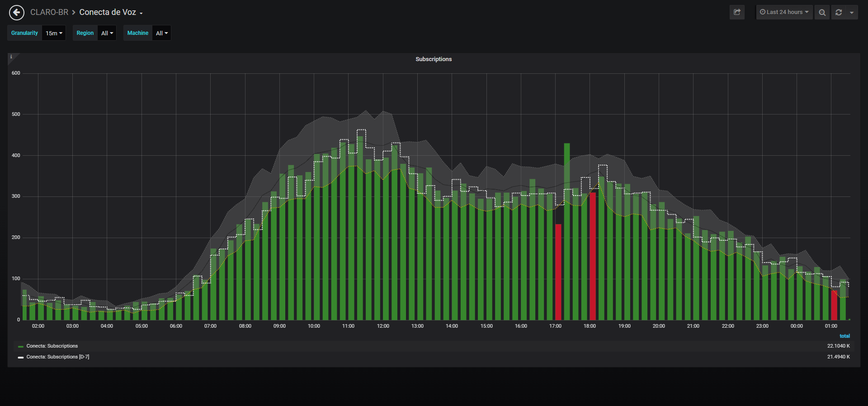Click the green Conecta: Subscriptions color swatch
This screenshot has width=868, height=406.
[21, 347]
